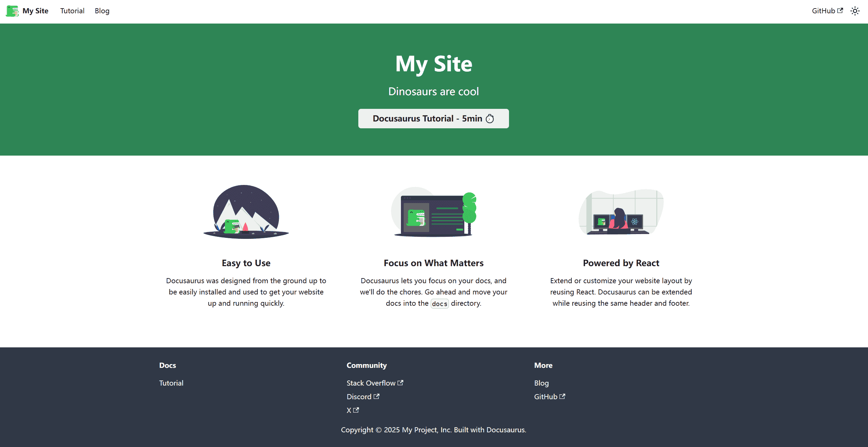This screenshot has height=447, width=868.
Task: Open the GitHub link in the top-right navbar
Action: point(824,11)
